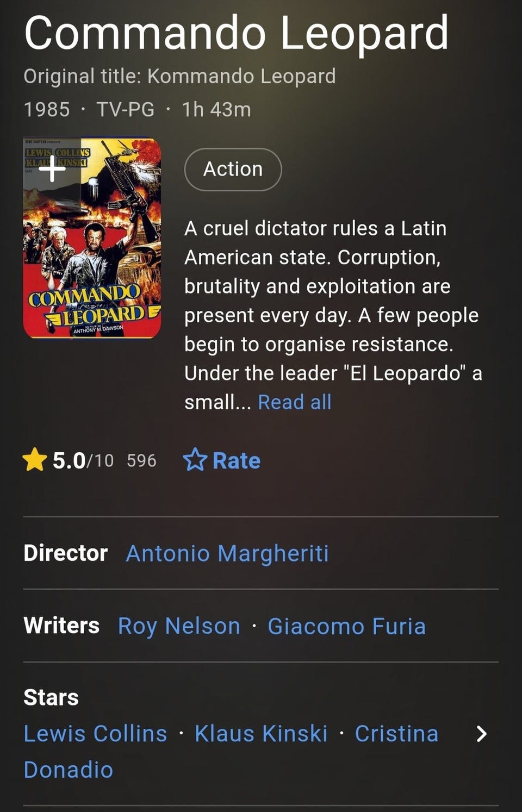Tap the Writers section label
This screenshot has height=812, width=522.
pos(61,626)
